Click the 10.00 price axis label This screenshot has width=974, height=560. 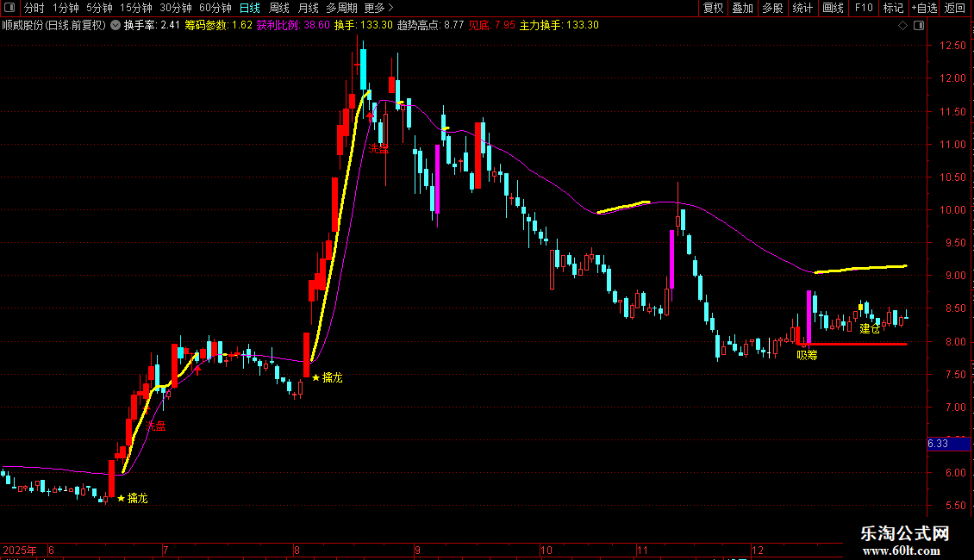tap(952, 210)
